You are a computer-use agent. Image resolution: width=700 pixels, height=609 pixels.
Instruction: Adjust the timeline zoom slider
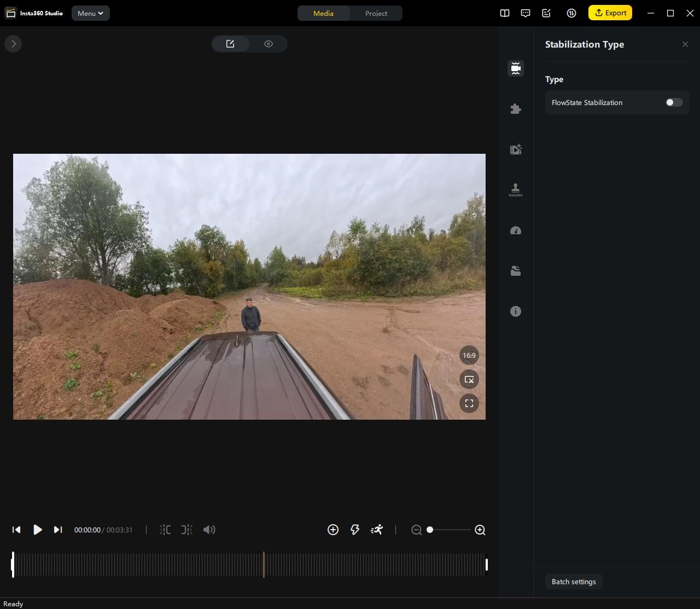pos(430,530)
